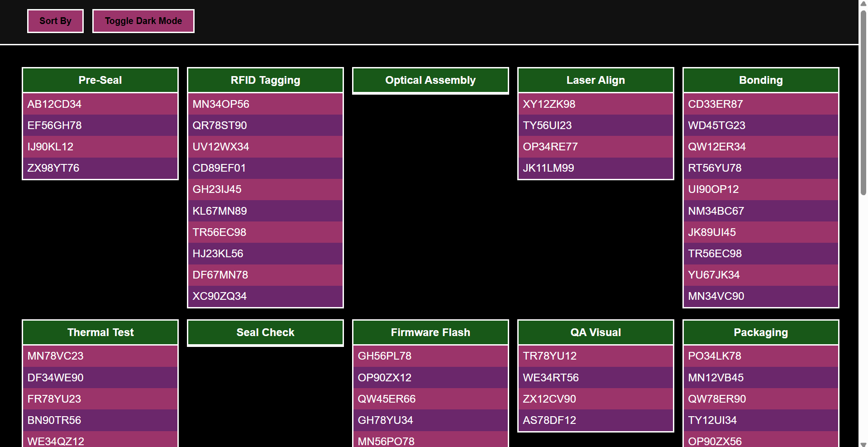This screenshot has height=447, width=868.
Task: Click item GH78YU34
Action: (430, 420)
